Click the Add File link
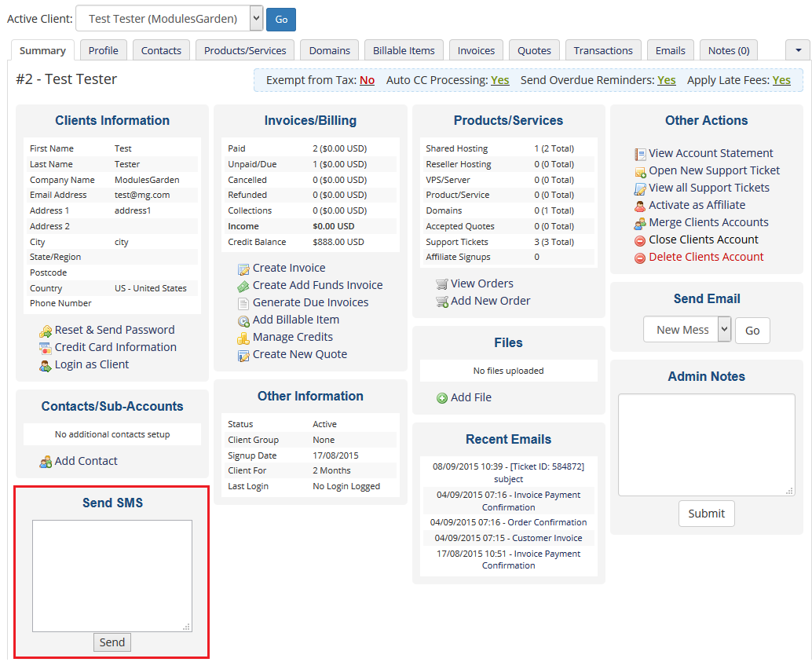This screenshot has height=662, width=812. [470, 397]
